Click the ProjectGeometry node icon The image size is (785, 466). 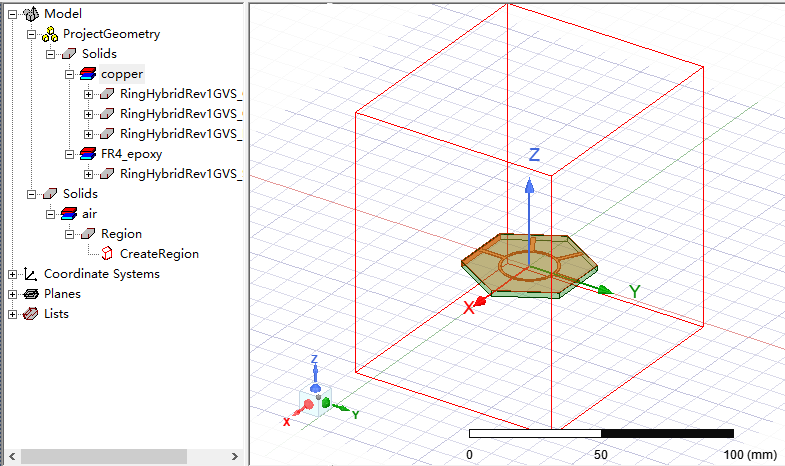click(50, 33)
